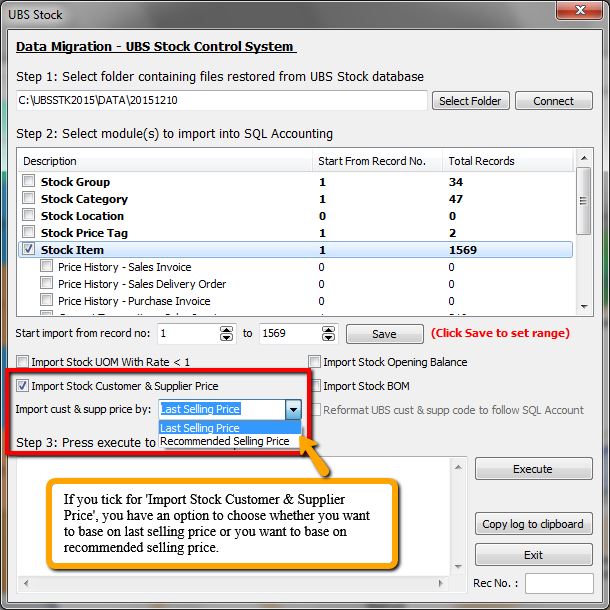Enable Price History - Purchase Invoice checkbox
This screenshot has height=610, width=610.
coord(46,301)
